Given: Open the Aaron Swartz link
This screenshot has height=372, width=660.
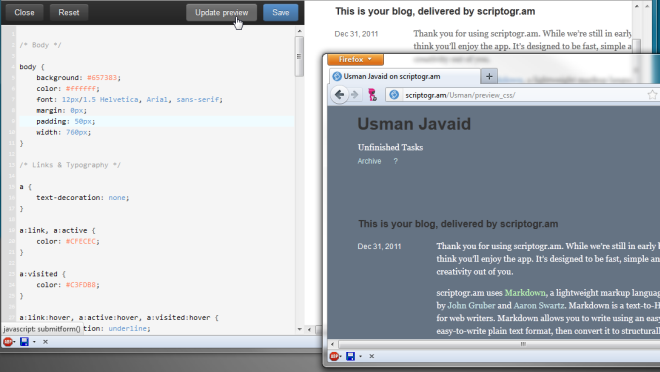Looking at the screenshot, I should coord(538,306).
